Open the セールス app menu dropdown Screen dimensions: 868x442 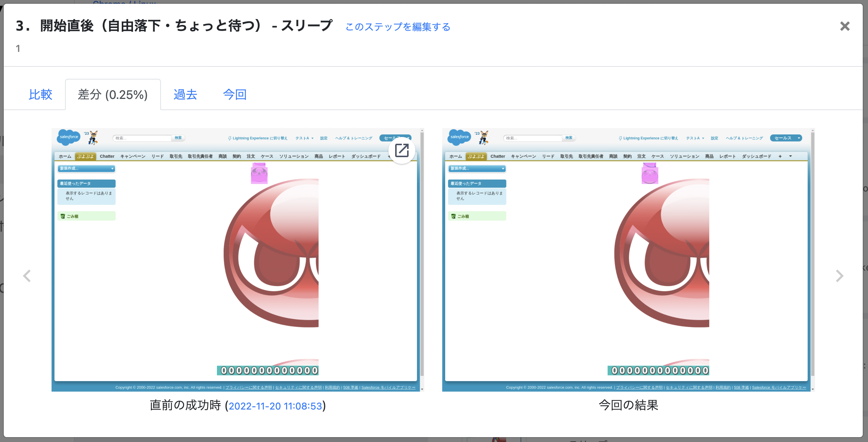786,138
